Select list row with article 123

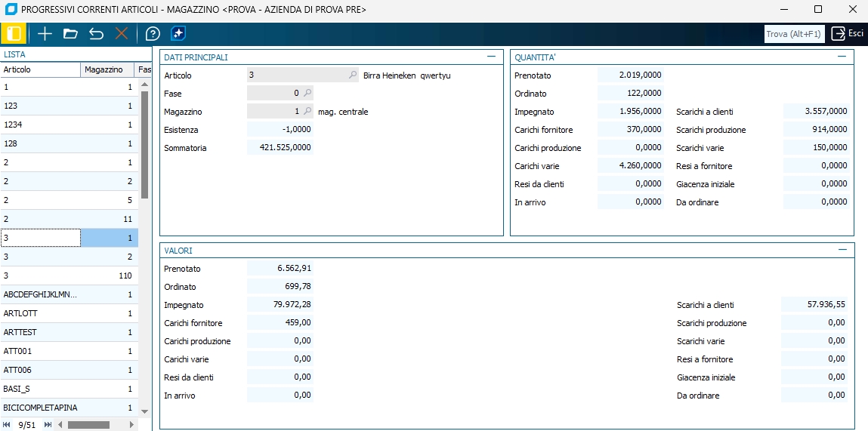(x=69, y=106)
